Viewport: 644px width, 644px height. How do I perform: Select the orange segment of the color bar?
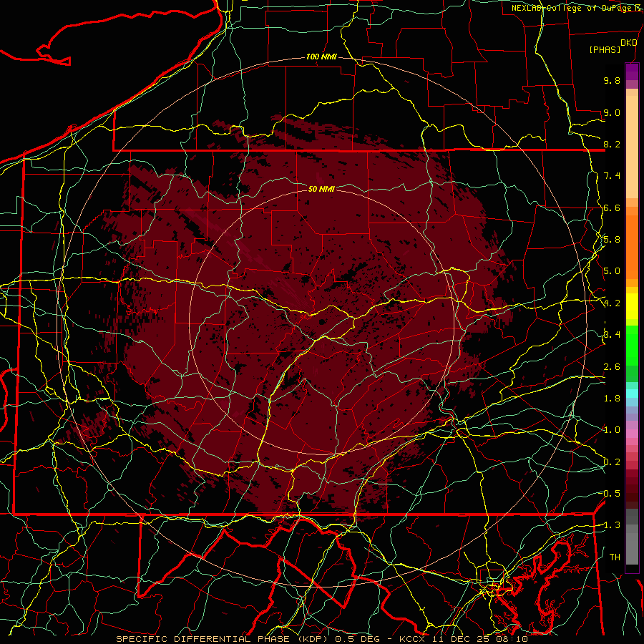click(x=632, y=247)
